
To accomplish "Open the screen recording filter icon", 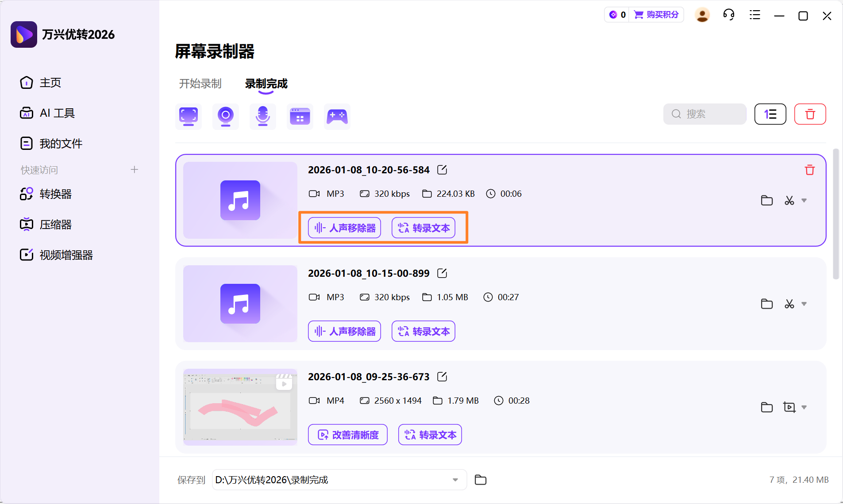I will tap(188, 116).
